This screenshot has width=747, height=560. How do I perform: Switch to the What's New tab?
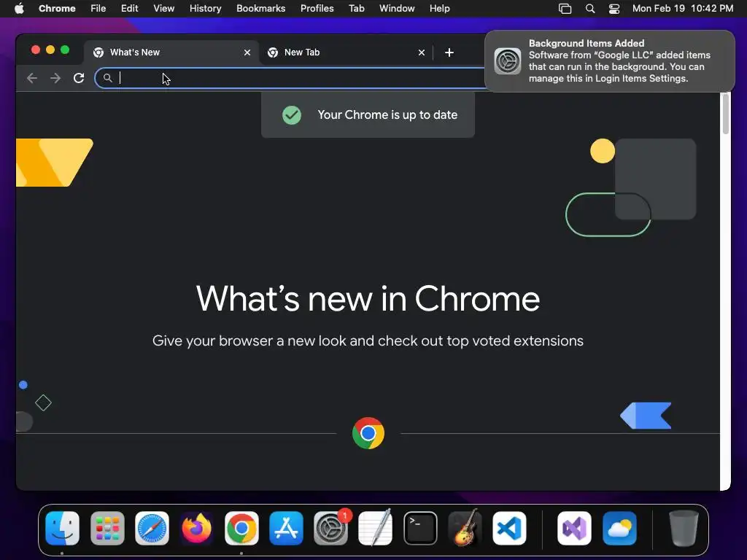click(171, 52)
